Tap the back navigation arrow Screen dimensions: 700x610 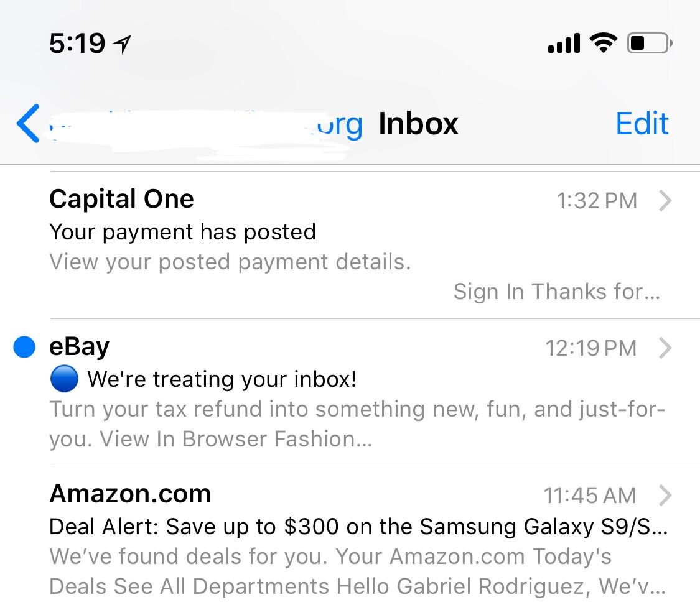28,123
